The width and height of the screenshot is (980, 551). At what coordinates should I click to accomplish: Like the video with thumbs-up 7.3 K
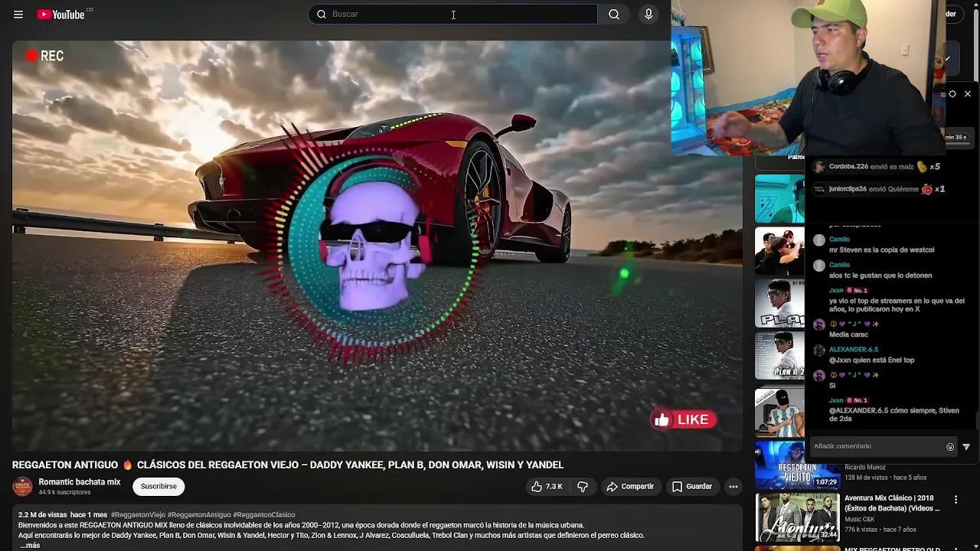[547, 487]
